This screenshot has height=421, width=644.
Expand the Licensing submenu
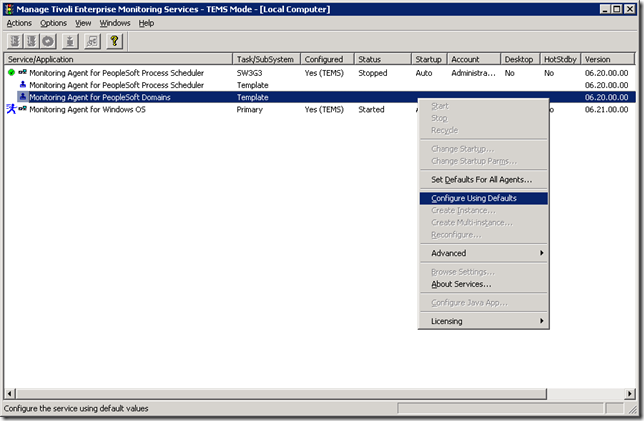tap(484, 322)
